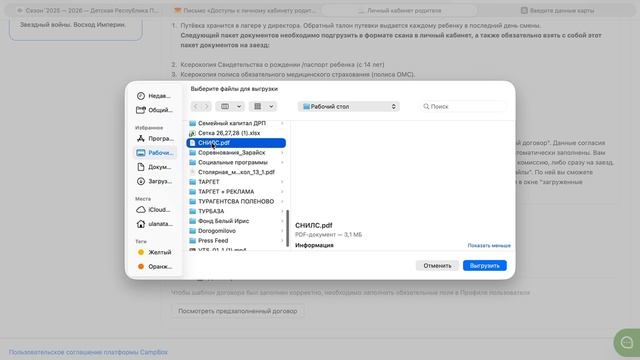640x360 pixels.
Task: Switch to the Письмо «Доступы» browser tab
Action: (245, 11)
